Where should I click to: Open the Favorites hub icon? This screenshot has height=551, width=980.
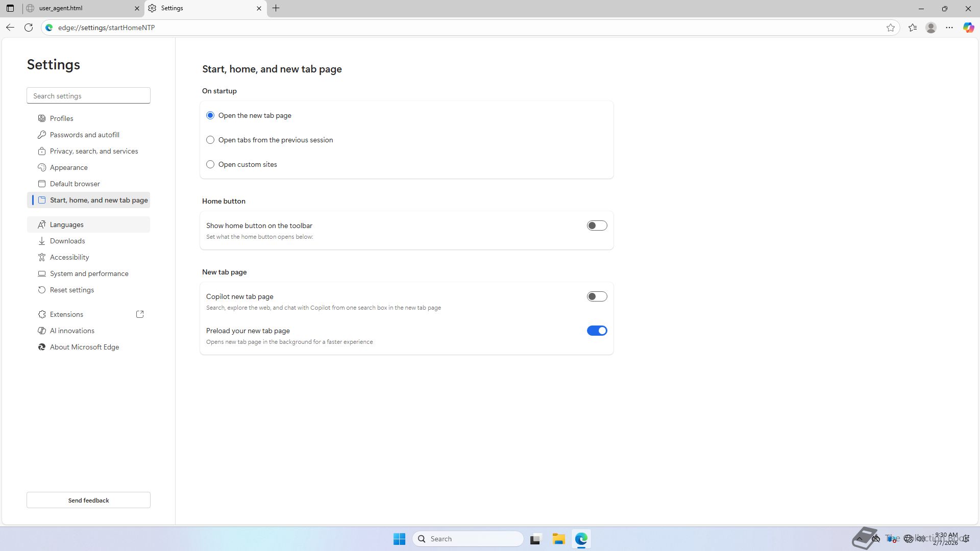coord(913,28)
